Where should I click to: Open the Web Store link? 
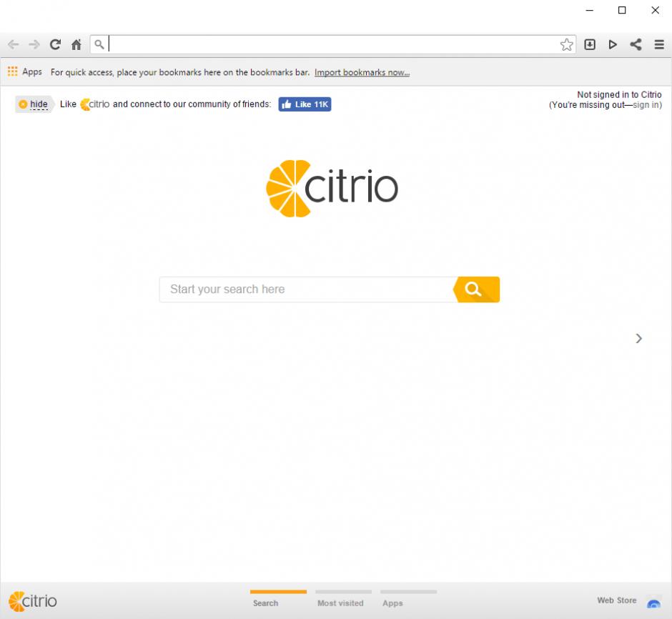coord(617,600)
